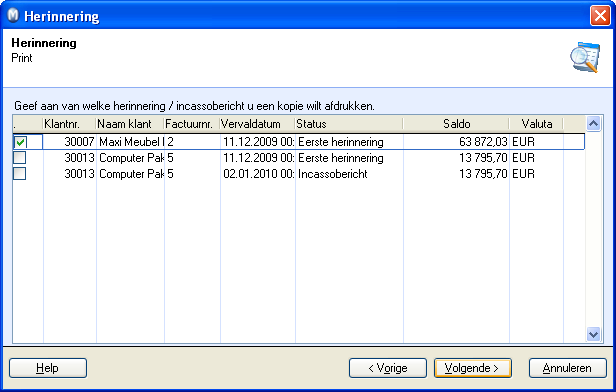
Task: Go back with the Vorige button
Action: pos(388,368)
